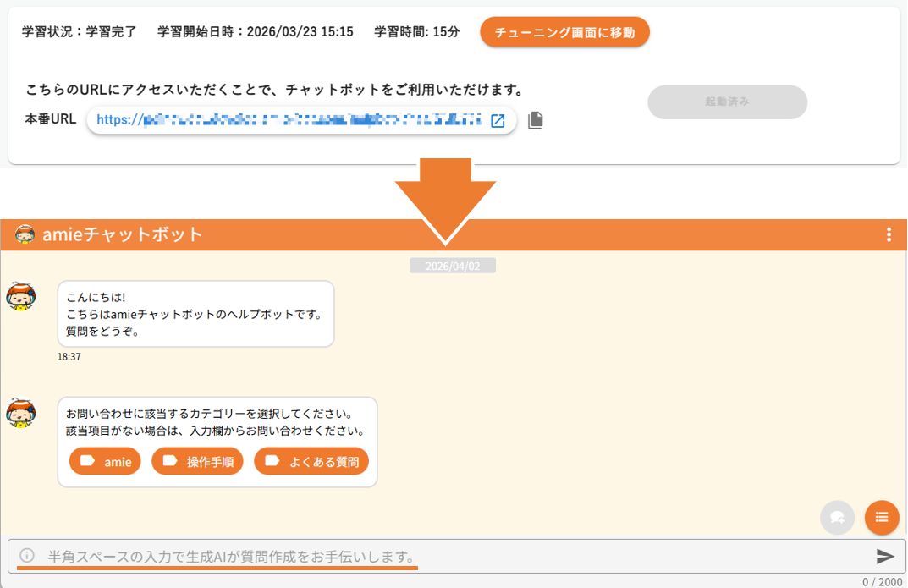Image resolution: width=908 pixels, height=588 pixels.
Task: Click the greyed-out 起動済み button
Action: (727, 102)
